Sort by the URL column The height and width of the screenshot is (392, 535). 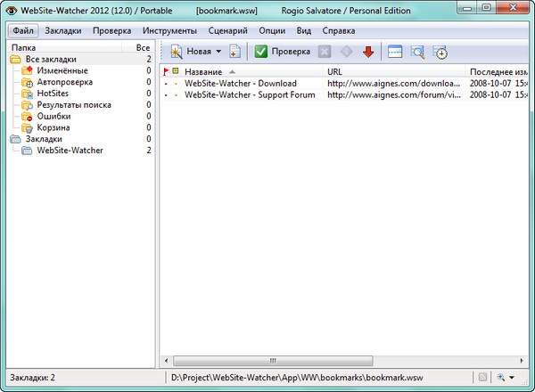(x=394, y=72)
